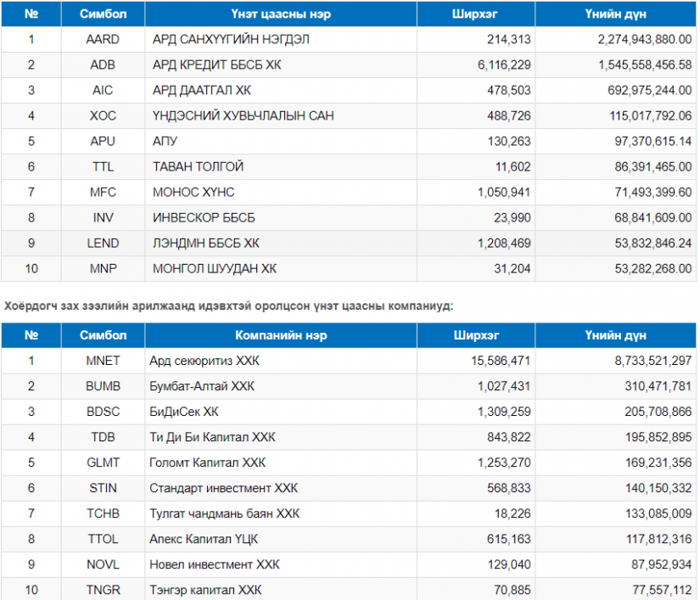Click the MFC symbol cell
The image size is (700, 600).
coord(103,192)
